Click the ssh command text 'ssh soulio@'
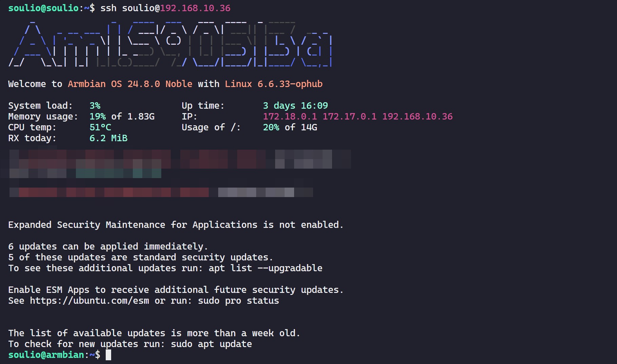617x364 pixels. (x=130, y=8)
